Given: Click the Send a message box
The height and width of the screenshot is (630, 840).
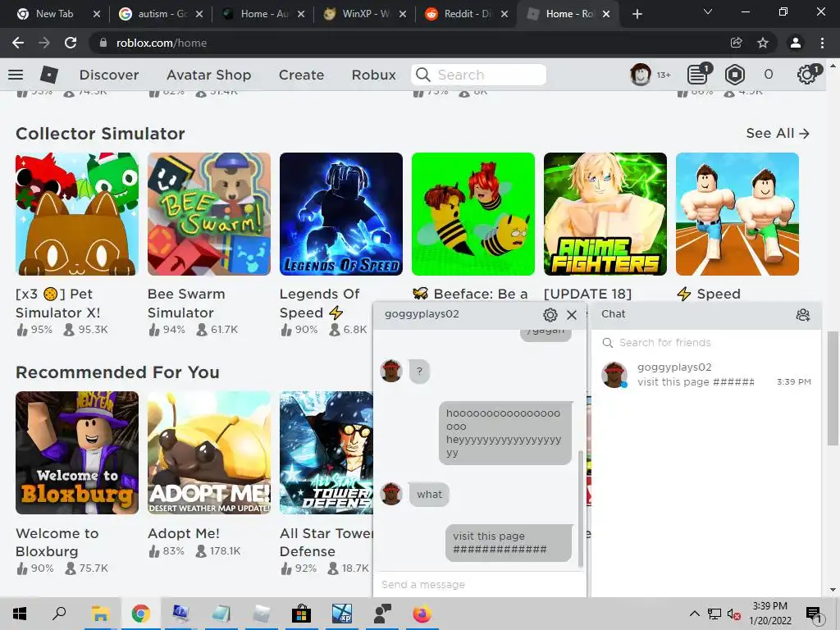Looking at the screenshot, I should tap(479, 584).
